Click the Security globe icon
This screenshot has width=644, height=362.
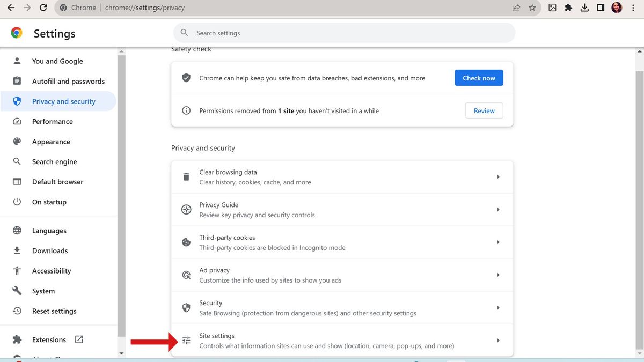point(186,307)
